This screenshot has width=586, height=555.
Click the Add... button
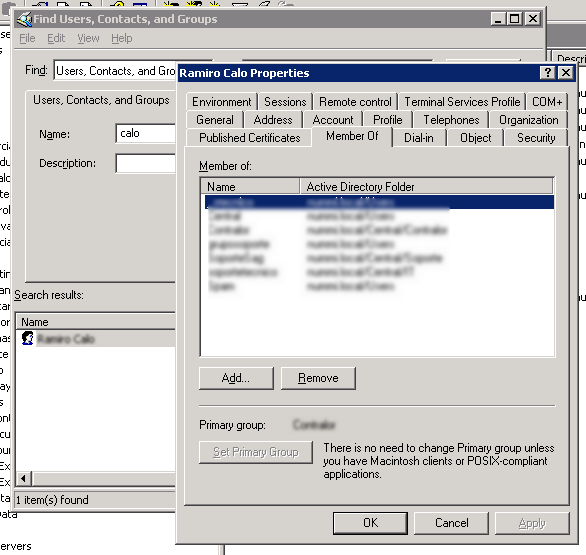[236, 378]
